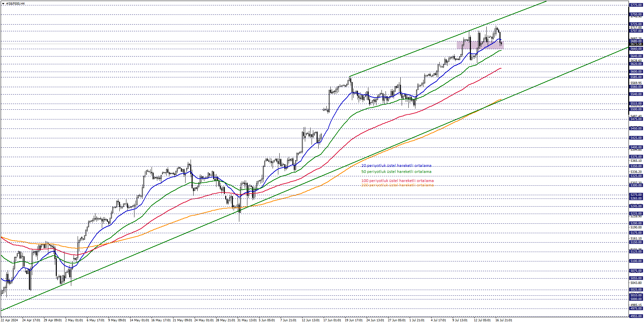
Task: Click the 5225.00 price level tag
Action: pyautogui.click(x=636, y=214)
